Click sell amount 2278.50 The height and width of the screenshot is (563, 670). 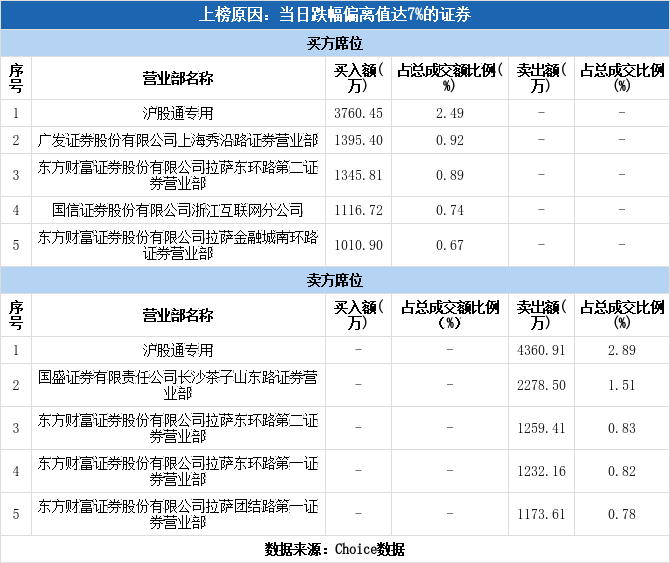coord(541,385)
